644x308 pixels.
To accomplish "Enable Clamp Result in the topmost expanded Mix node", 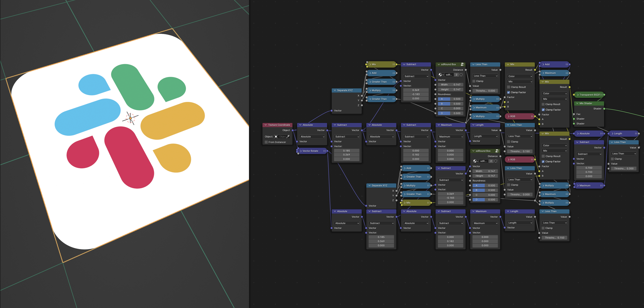I will tap(509, 87).
